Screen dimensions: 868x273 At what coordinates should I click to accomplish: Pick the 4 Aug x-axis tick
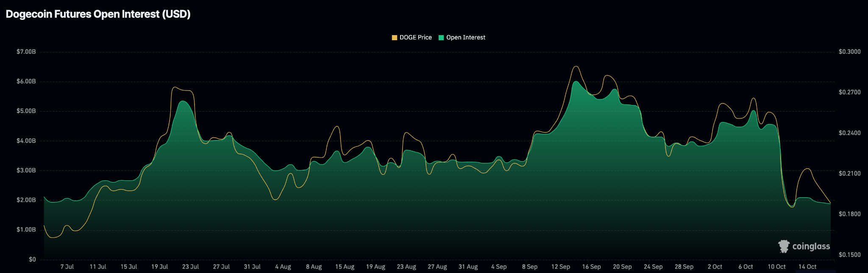tap(283, 267)
